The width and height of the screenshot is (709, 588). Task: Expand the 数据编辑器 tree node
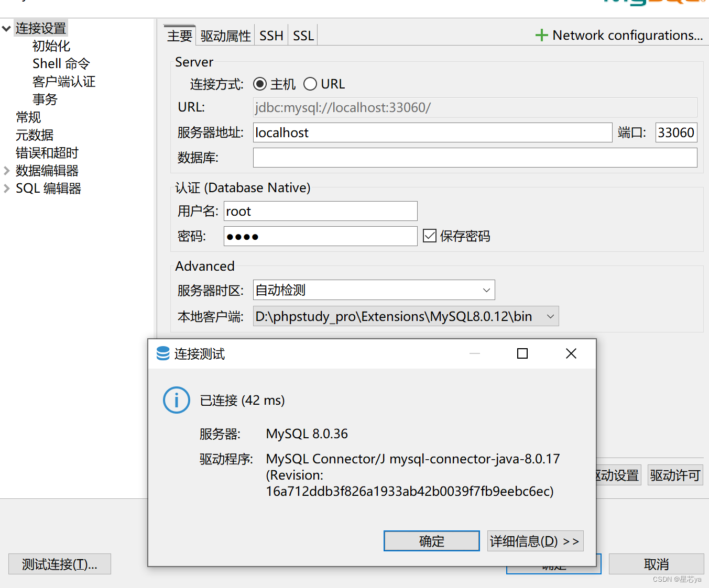(6, 171)
